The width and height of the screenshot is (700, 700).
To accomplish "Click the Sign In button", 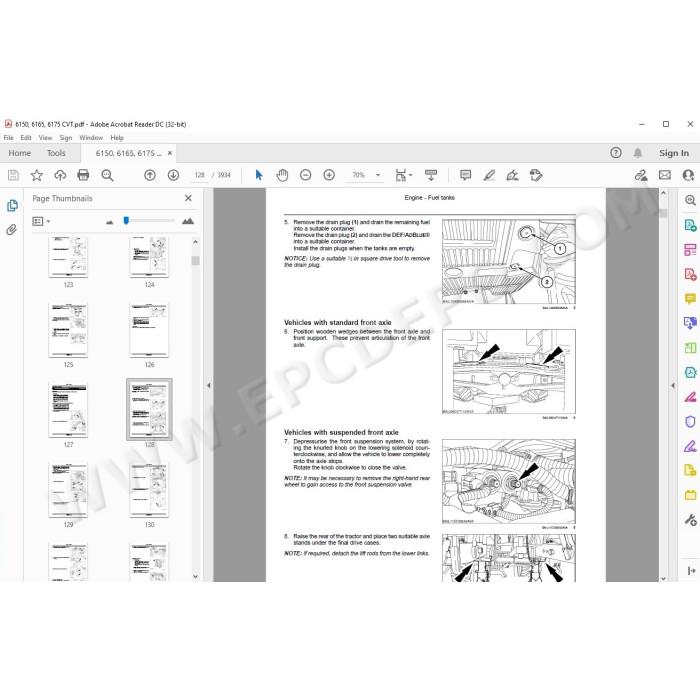I will 674,153.
